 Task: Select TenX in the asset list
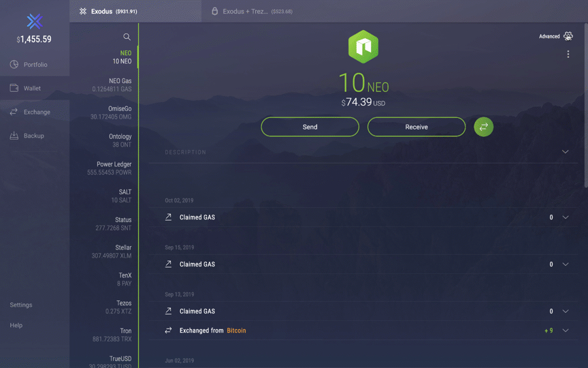pyautogui.click(x=104, y=279)
